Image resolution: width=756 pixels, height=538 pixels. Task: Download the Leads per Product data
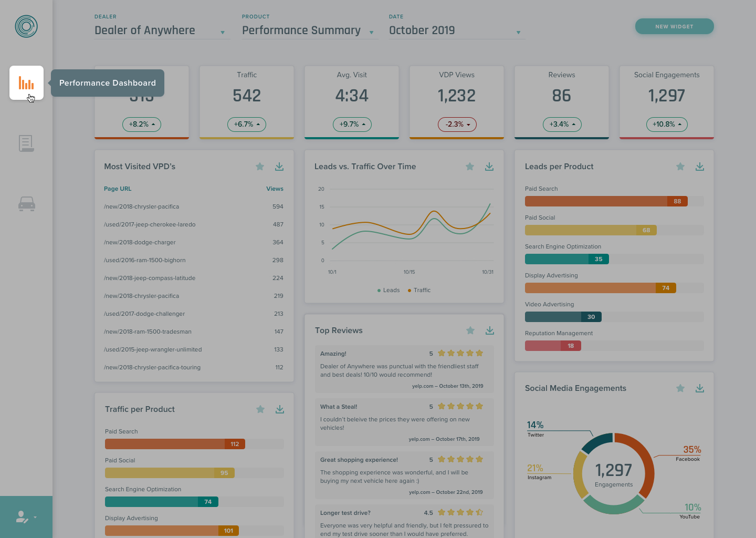click(699, 166)
